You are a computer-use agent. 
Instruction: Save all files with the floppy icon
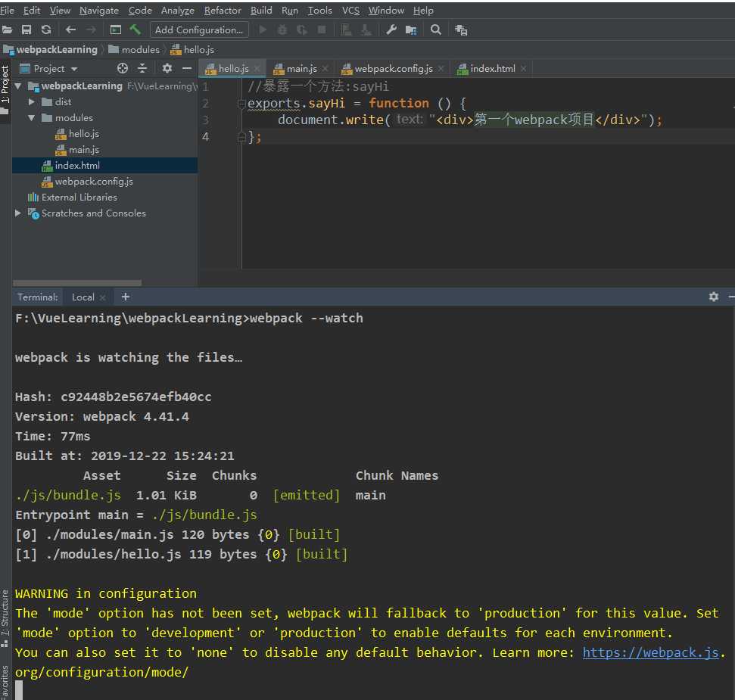click(26, 30)
